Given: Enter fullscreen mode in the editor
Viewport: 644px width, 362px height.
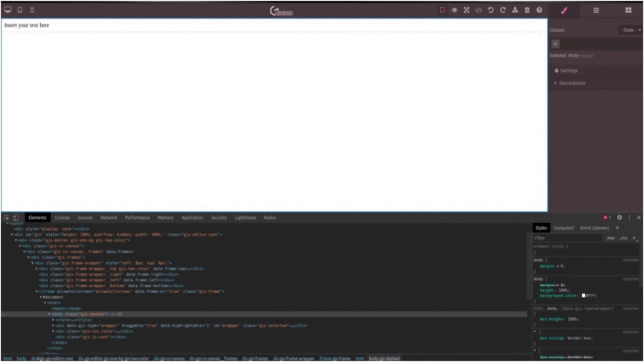Looking at the screenshot, I should tap(466, 10).
